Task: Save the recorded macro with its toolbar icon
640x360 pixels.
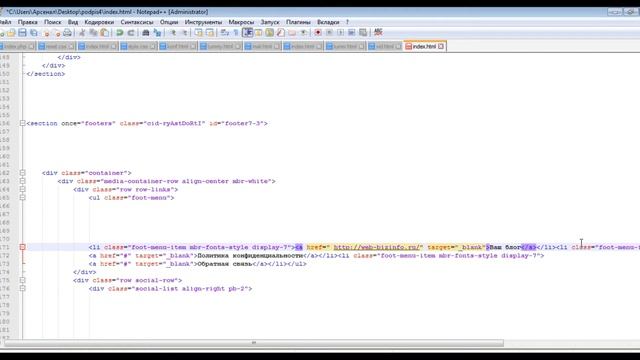Action: [x=363, y=33]
